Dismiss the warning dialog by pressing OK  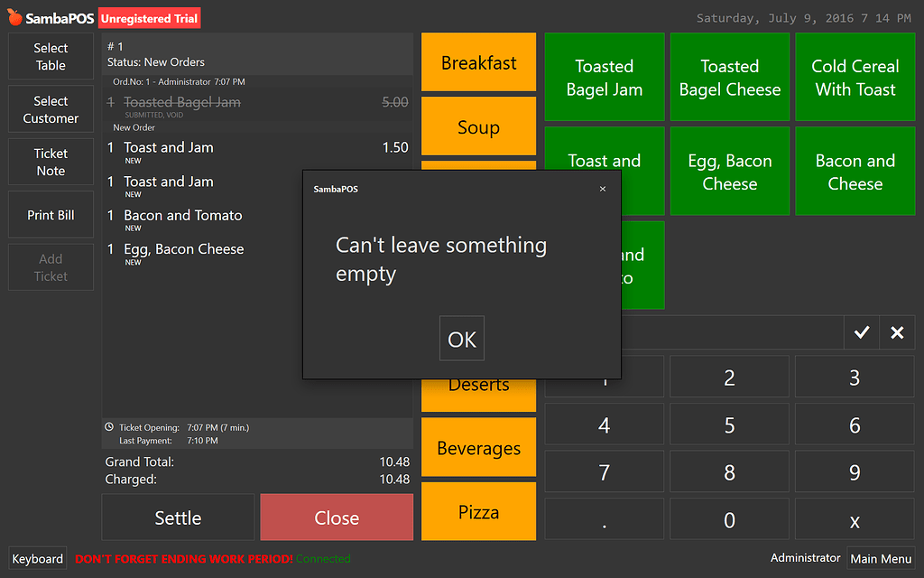coord(461,338)
